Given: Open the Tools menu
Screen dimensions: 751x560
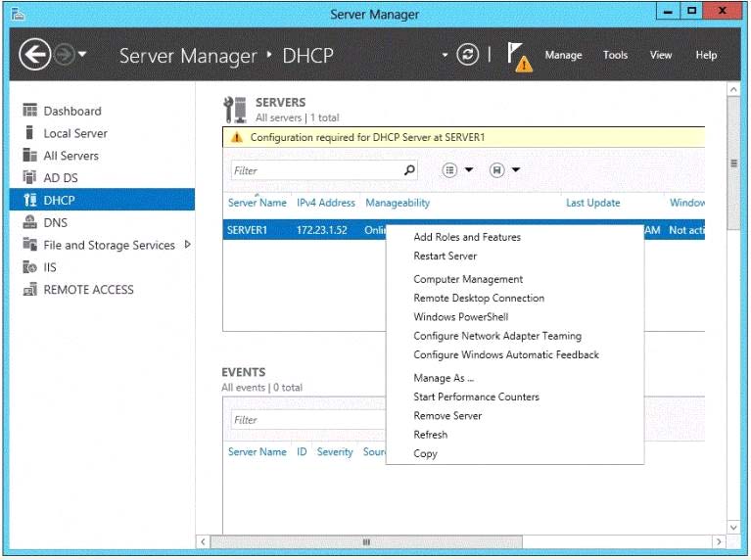Looking at the screenshot, I should pyautogui.click(x=615, y=55).
